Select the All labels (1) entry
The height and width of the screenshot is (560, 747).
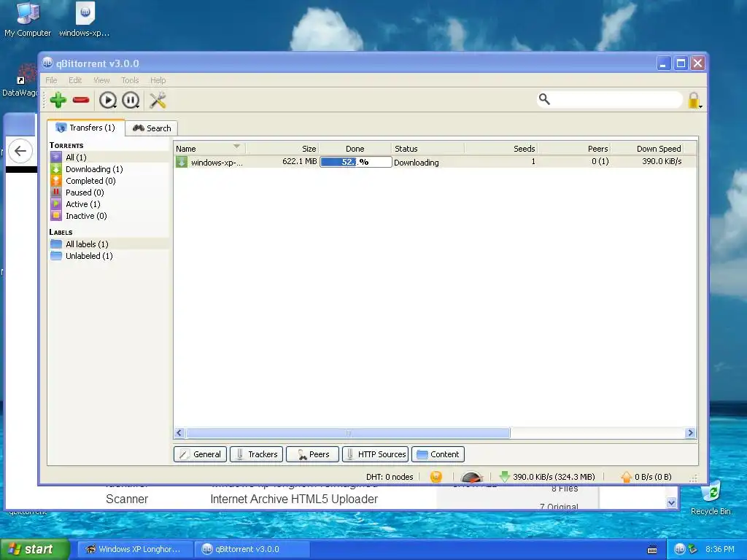pos(109,244)
